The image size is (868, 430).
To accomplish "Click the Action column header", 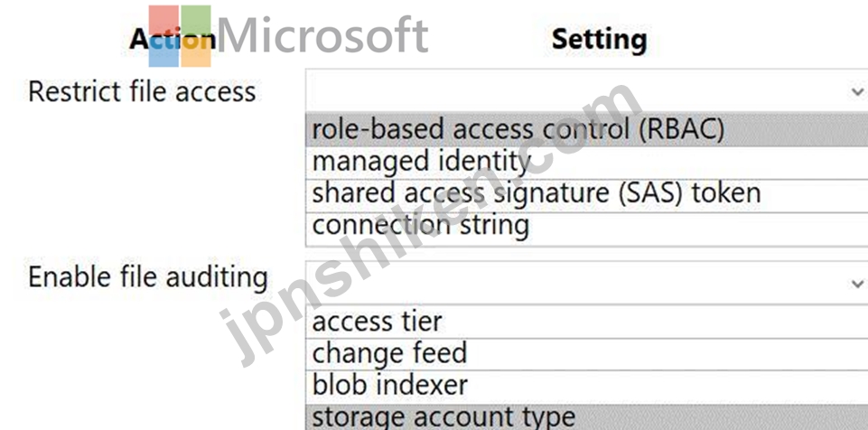I will click(x=173, y=40).
